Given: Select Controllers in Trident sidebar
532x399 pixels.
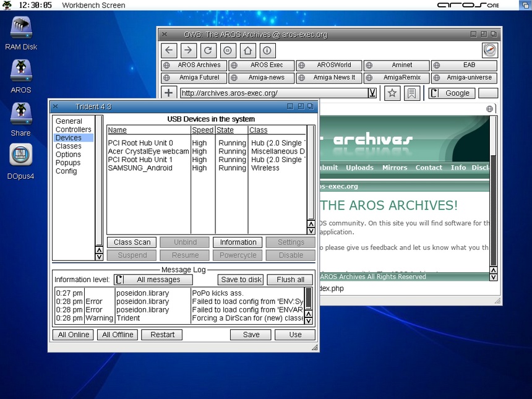Looking at the screenshot, I should coord(73,129).
